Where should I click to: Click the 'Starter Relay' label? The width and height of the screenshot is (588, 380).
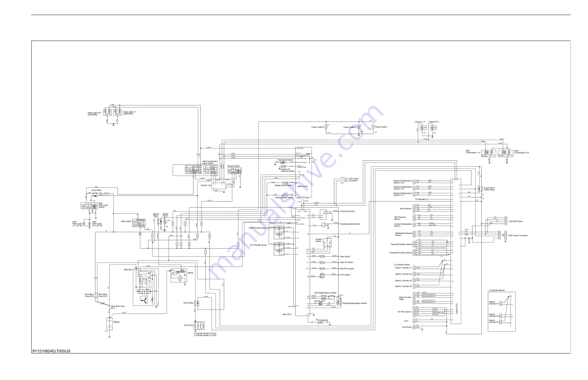[x=156, y=215]
